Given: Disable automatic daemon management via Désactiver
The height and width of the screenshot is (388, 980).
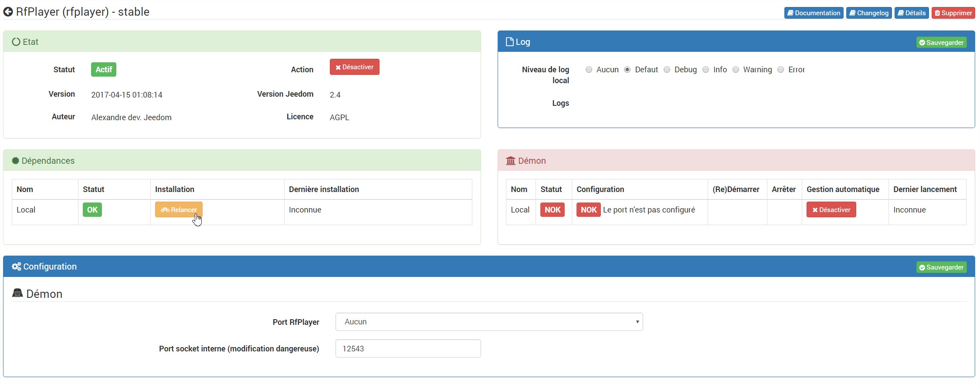Looking at the screenshot, I should (831, 210).
